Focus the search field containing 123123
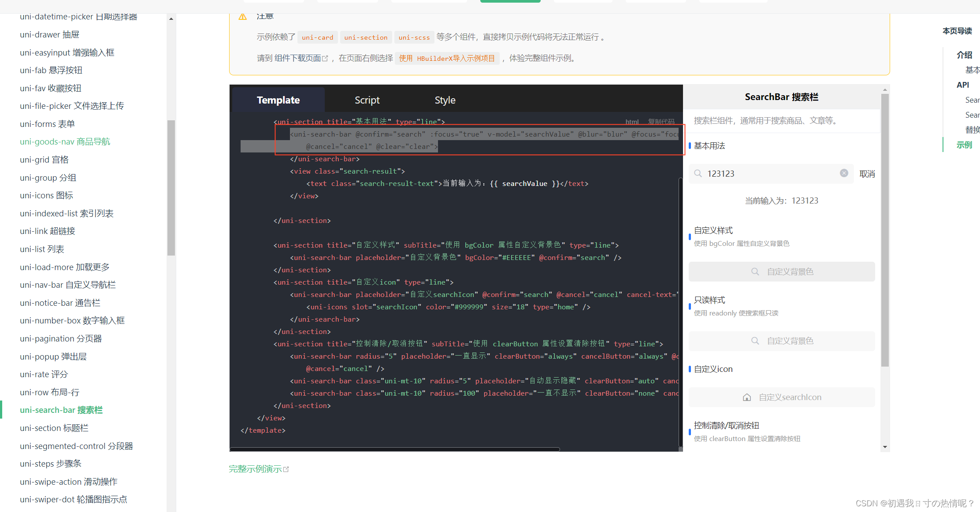The width and height of the screenshot is (980, 512). point(771,174)
